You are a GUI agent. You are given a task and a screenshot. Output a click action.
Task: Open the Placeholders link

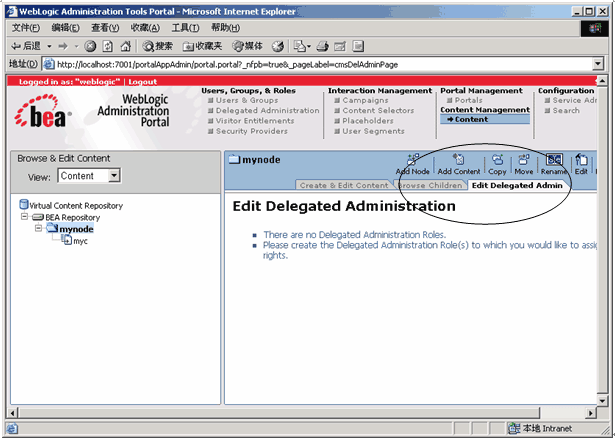coord(368,121)
